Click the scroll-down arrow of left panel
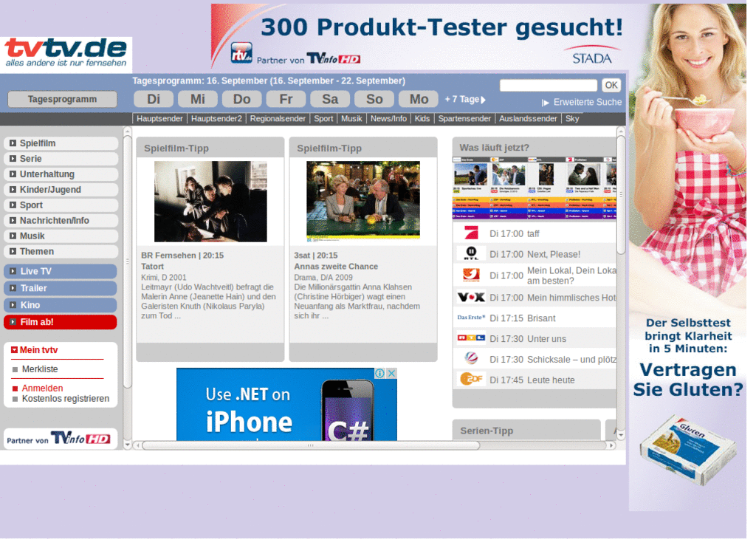 point(127,445)
